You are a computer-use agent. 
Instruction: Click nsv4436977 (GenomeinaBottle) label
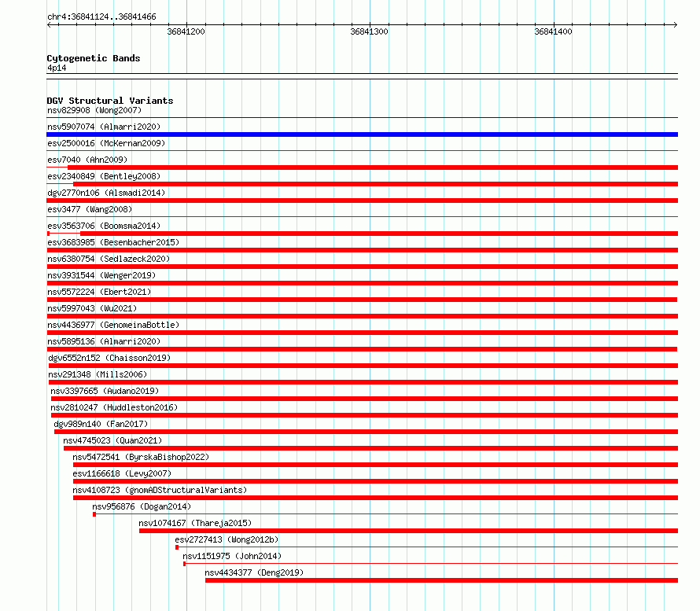coord(113,325)
